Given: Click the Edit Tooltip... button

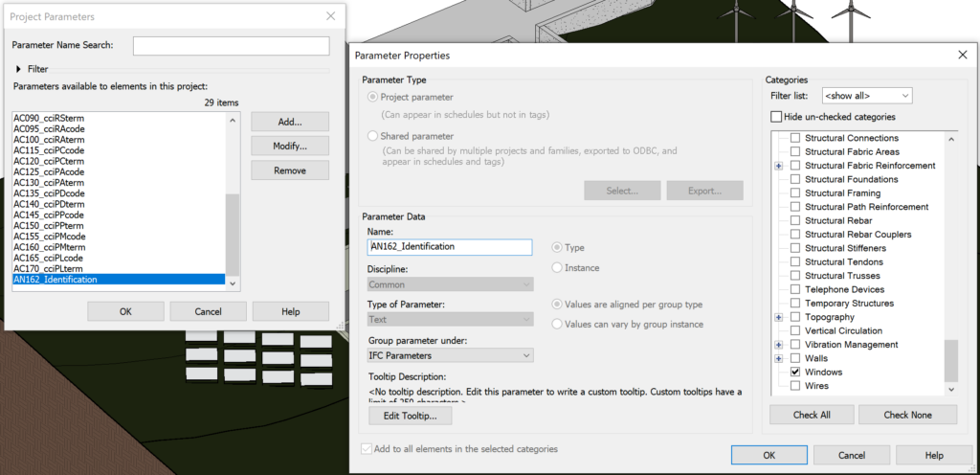Looking at the screenshot, I should [410, 416].
